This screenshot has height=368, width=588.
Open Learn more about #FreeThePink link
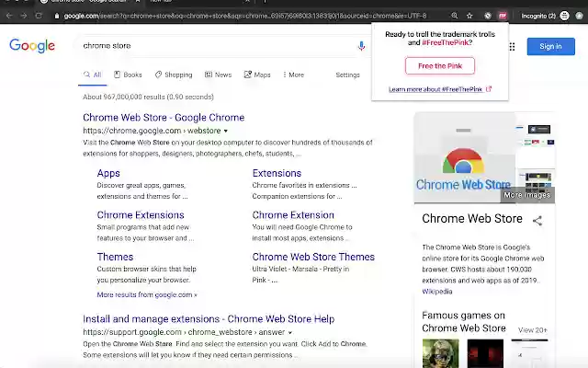435,89
